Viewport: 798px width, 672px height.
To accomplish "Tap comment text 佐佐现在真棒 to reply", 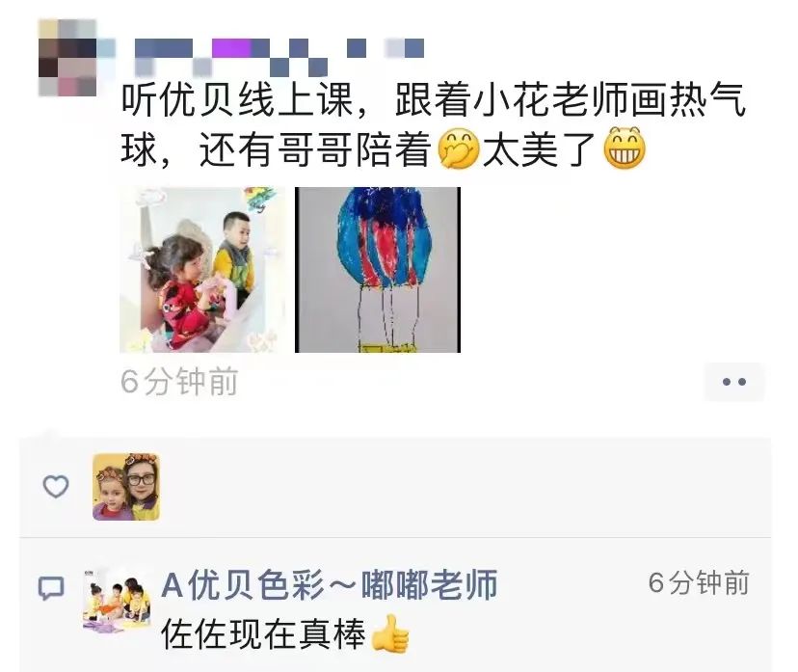I will (x=264, y=633).
